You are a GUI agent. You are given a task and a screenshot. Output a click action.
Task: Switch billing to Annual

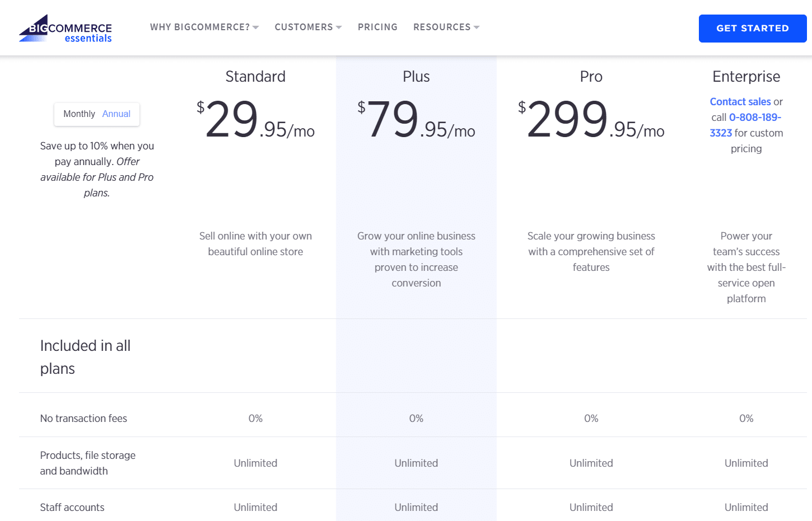click(x=116, y=114)
